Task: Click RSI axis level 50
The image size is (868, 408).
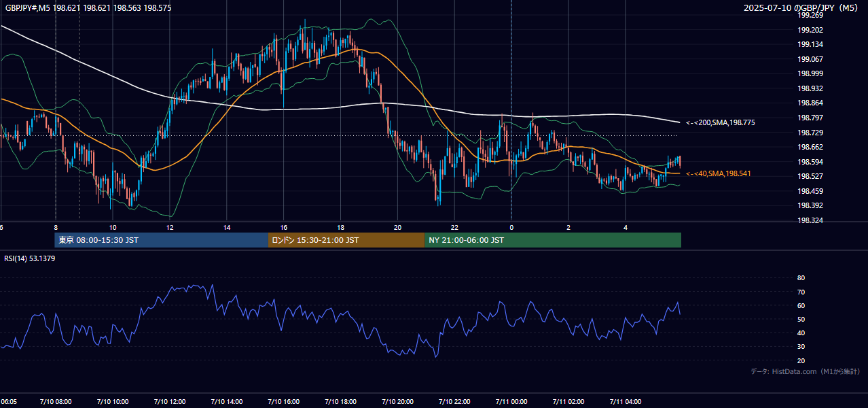Action: pyautogui.click(x=801, y=319)
